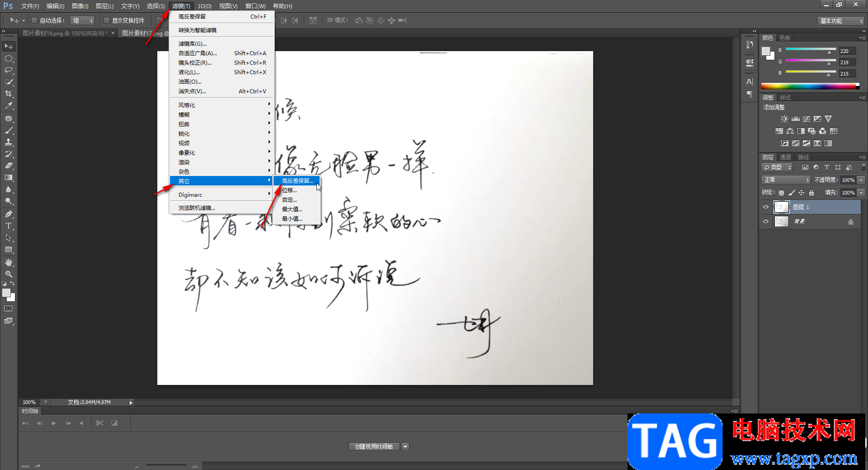Toggle pixel layer filter icon
The height and width of the screenshot is (470, 868).
click(x=805, y=167)
